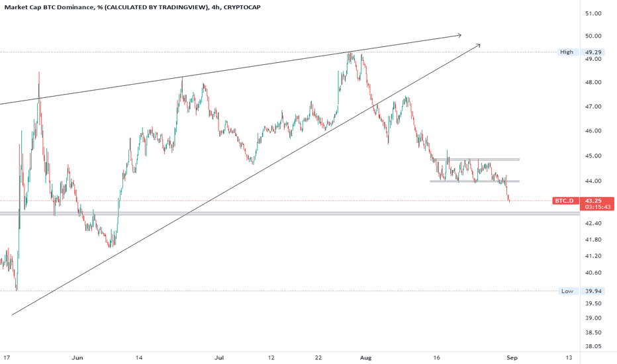Click the 43.25 current price value
Image resolution: width=617 pixels, height=364 pixels.
[x=593, y=201]
